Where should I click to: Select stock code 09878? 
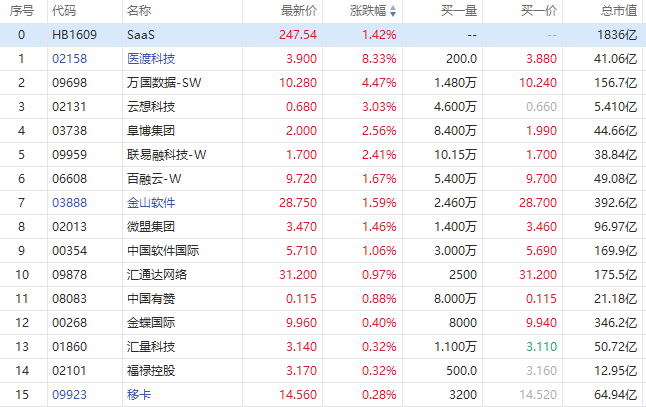coord(70,274)
